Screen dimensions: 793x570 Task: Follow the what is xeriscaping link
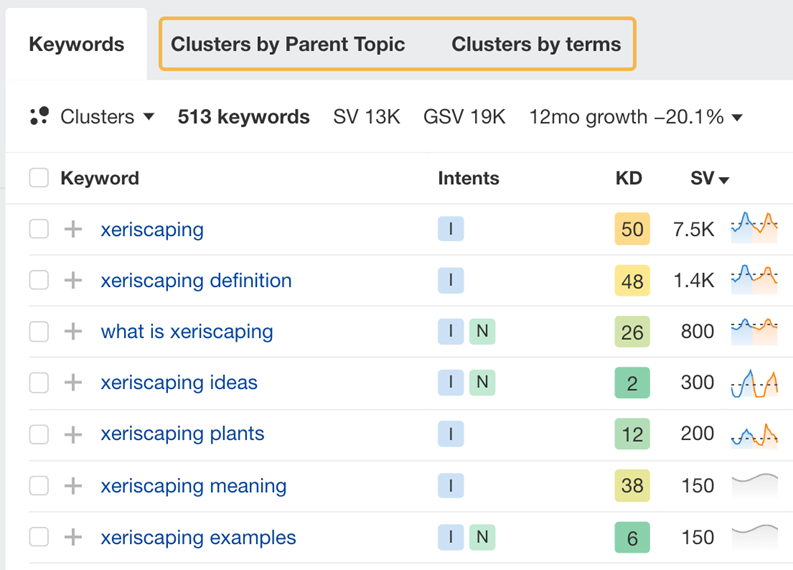pyautogui.click(x=187, y=331)
